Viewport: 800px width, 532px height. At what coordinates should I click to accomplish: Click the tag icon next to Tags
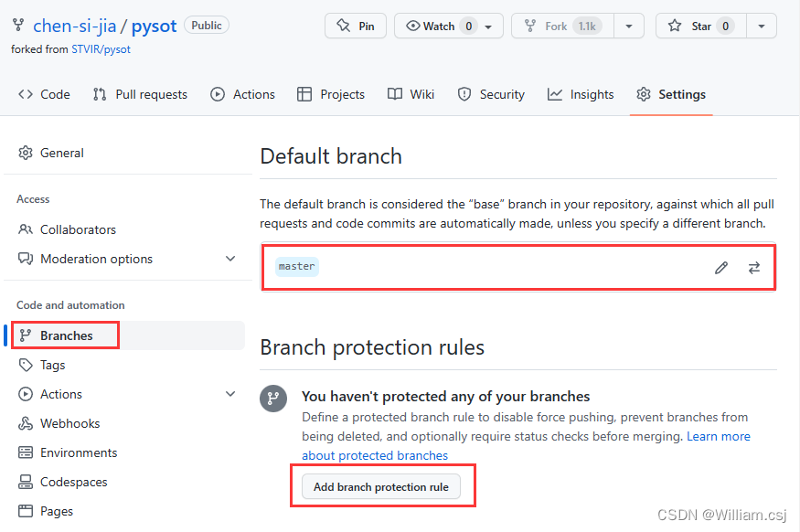[x=26, y=365]
